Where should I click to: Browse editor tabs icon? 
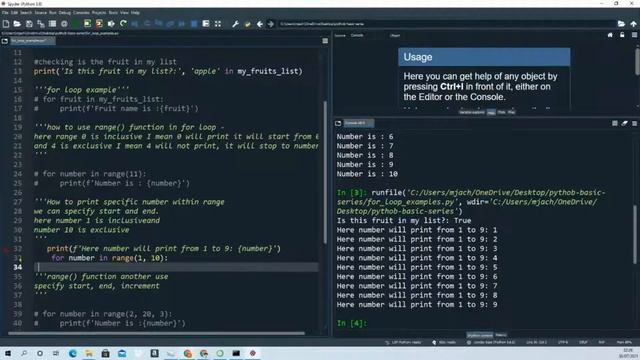pyautogui.click(x=5, y=41)
